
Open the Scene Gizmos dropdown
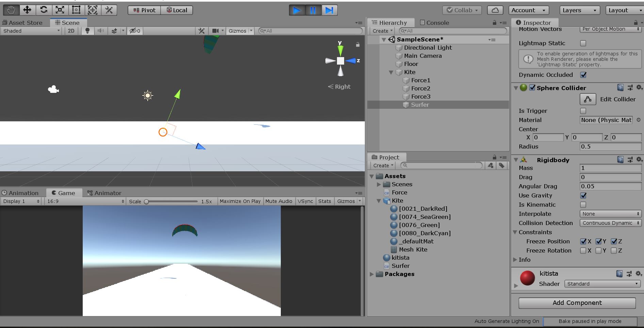(241, 31)
